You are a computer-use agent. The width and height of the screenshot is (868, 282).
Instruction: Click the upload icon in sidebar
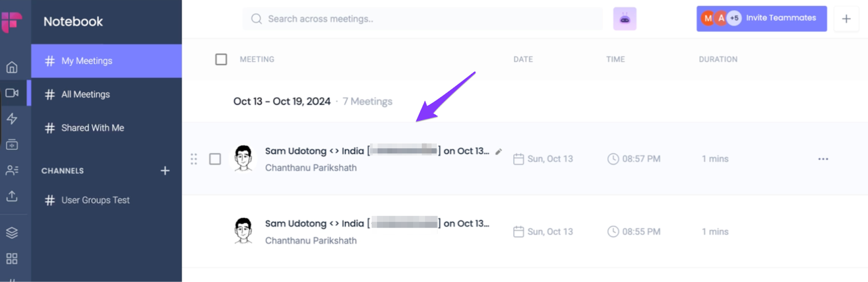click(x=12, y=196)
